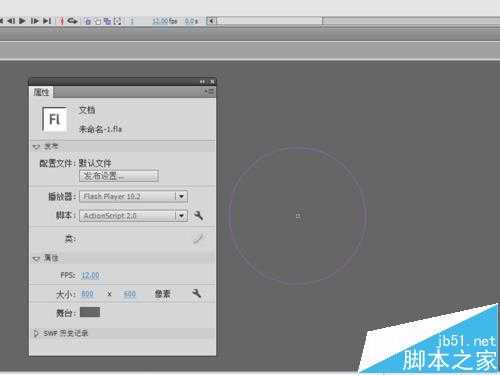Step forward one frame in timeline
The image size is (500, 375).
pyautogui.click(x=34, y=21)
